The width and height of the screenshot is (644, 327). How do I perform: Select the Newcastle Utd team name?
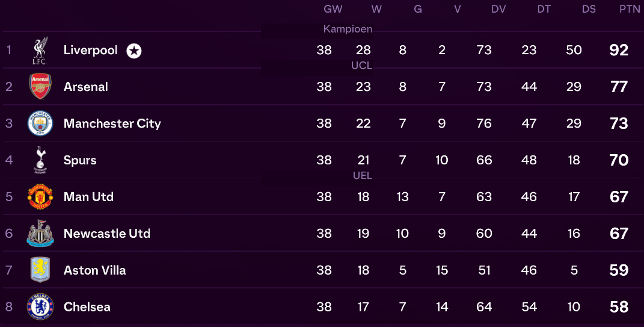point(107,234)
